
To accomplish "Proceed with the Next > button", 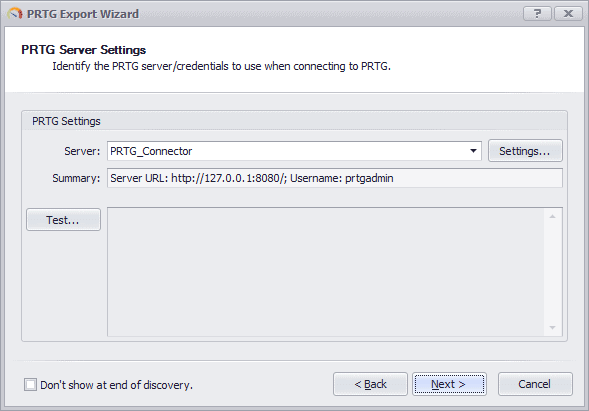I will click(x=449, y=384).
